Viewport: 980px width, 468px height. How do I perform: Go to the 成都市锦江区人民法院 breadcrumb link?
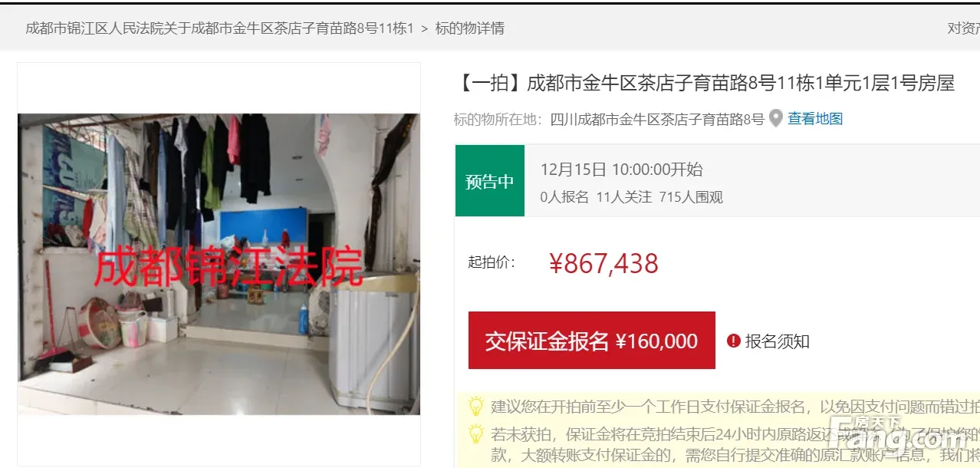(x=219, y=28)
